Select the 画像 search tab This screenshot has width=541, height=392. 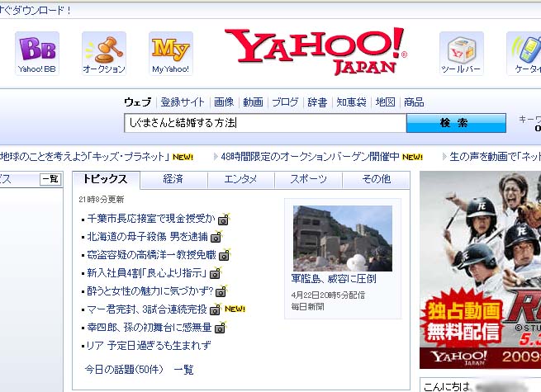pos(224,102)
